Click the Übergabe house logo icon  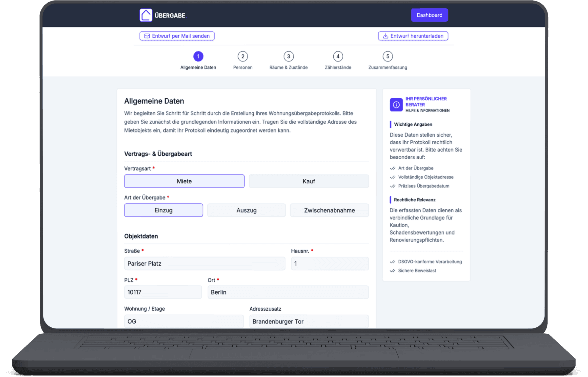point(146,15)
